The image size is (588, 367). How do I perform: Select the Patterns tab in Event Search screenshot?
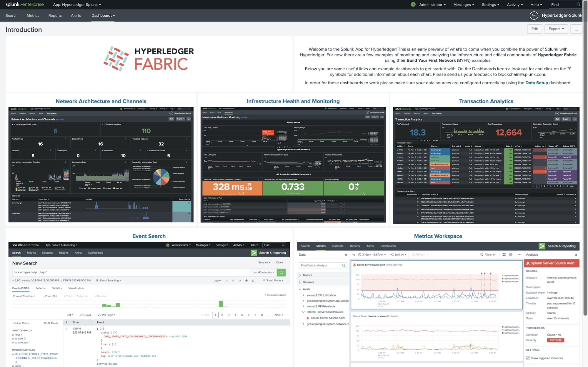pyautogui.click(x=40, y=288)
